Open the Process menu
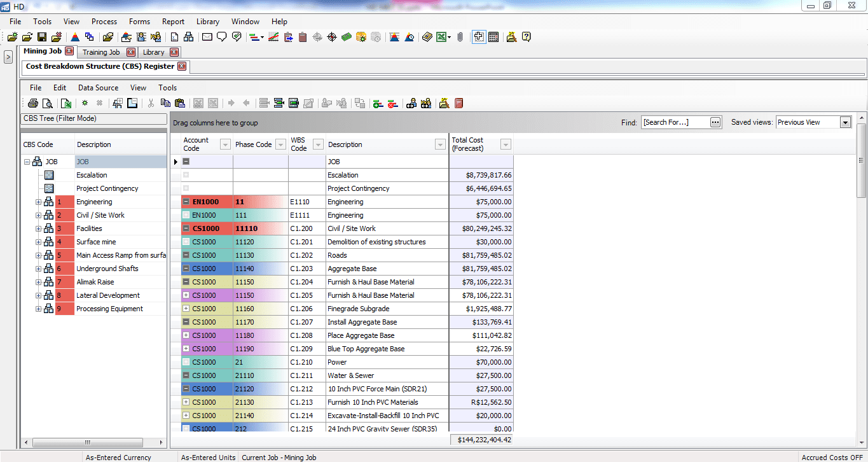This screenshot has height=462, width=868. pyautogui.click(x=104, y=21)
